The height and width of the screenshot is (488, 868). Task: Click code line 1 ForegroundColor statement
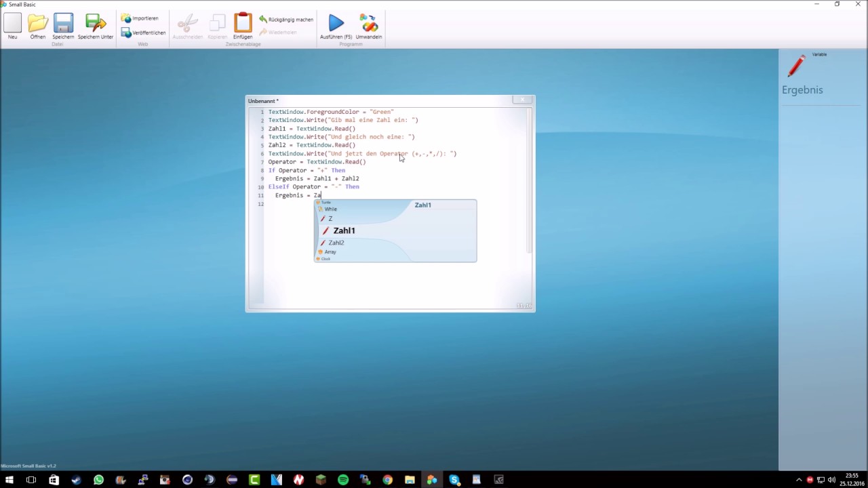tap(331, 112)
